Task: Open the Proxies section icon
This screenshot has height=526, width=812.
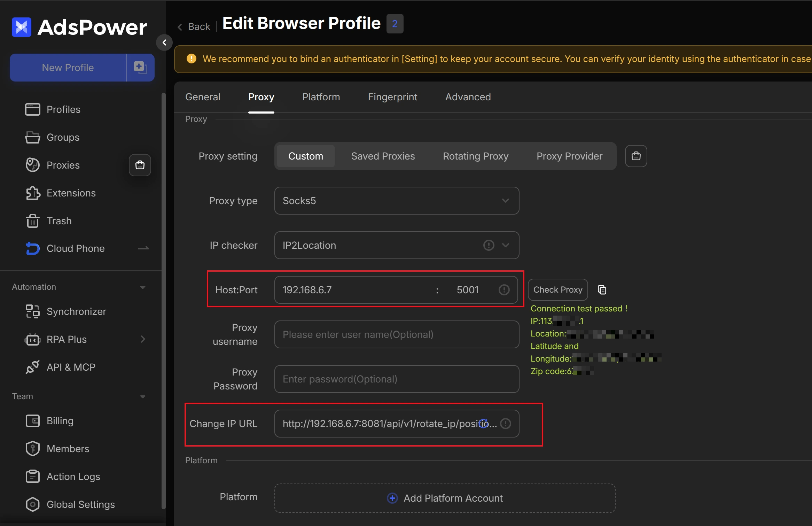Action: click(x=32, y=165)
